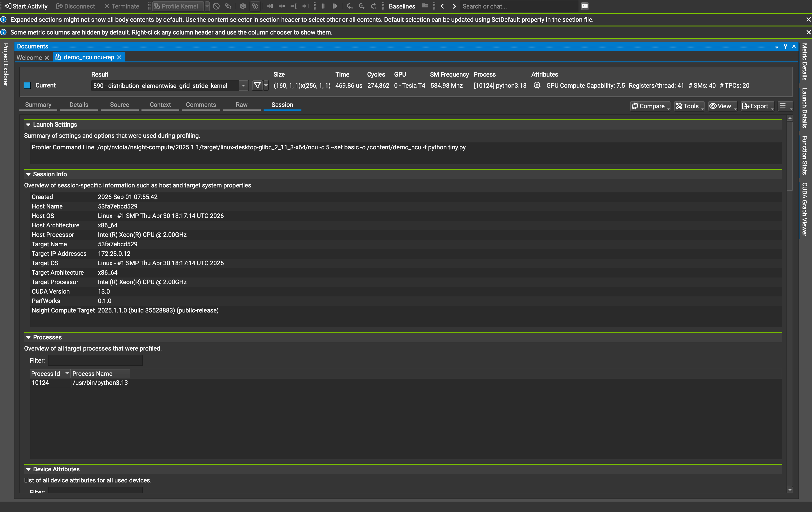Image resolution: width=812 pixels, height=512 pixels.
Task: Click the Step In icon
Action: [350, 6]
